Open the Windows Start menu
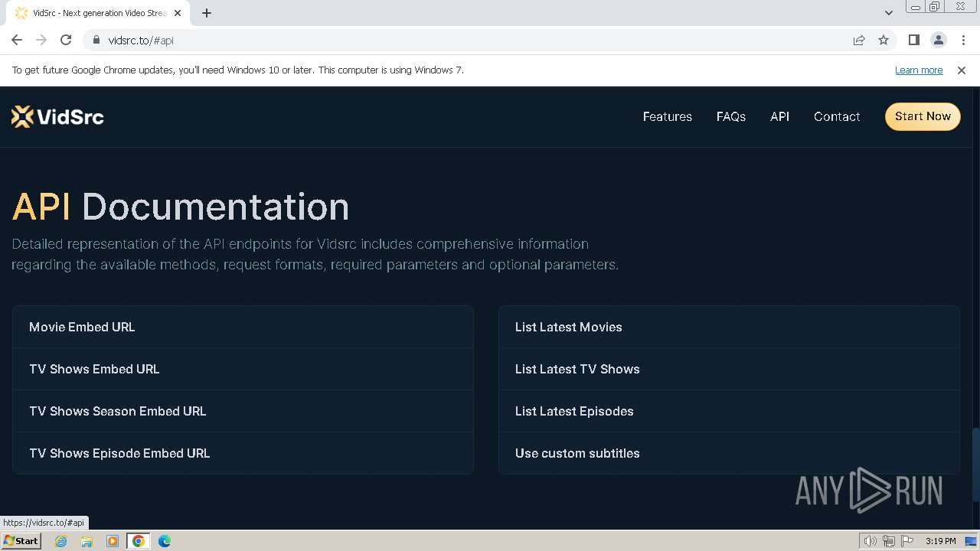 21,541
